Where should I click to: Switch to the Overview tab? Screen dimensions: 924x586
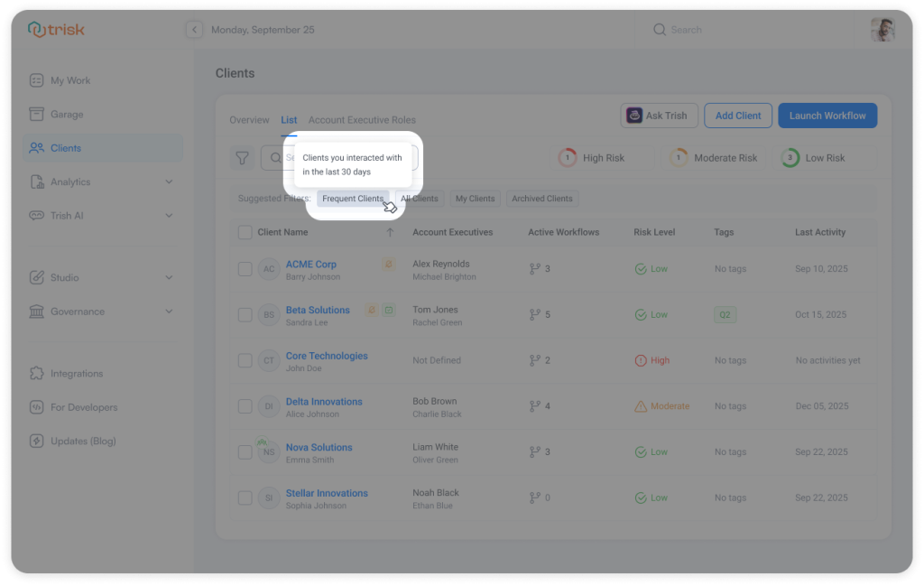click(249, 119)
